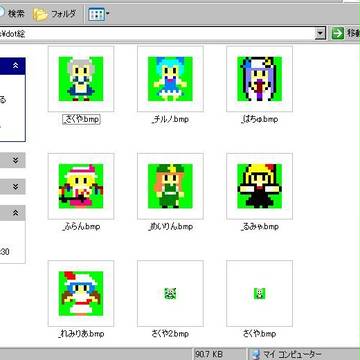The image size is (360, 360).
Task: Click the Search (検索) toolbar button
Action: (x=12, y=14)
